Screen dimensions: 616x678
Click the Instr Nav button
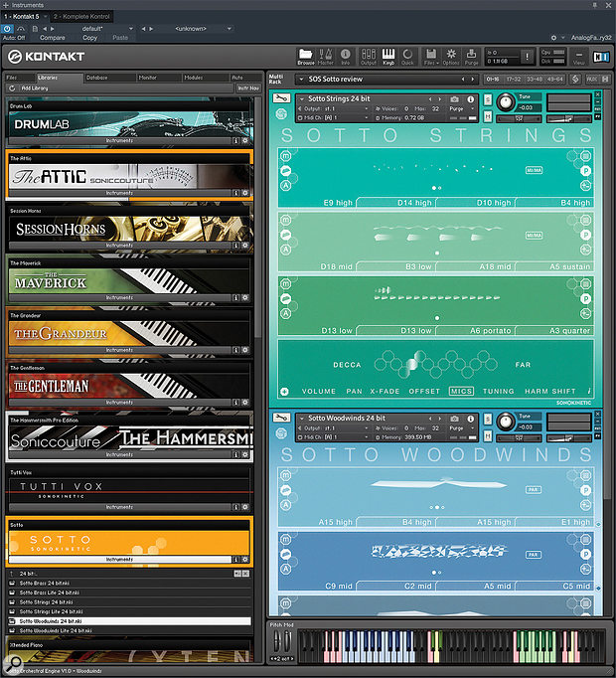click(248, 87)
